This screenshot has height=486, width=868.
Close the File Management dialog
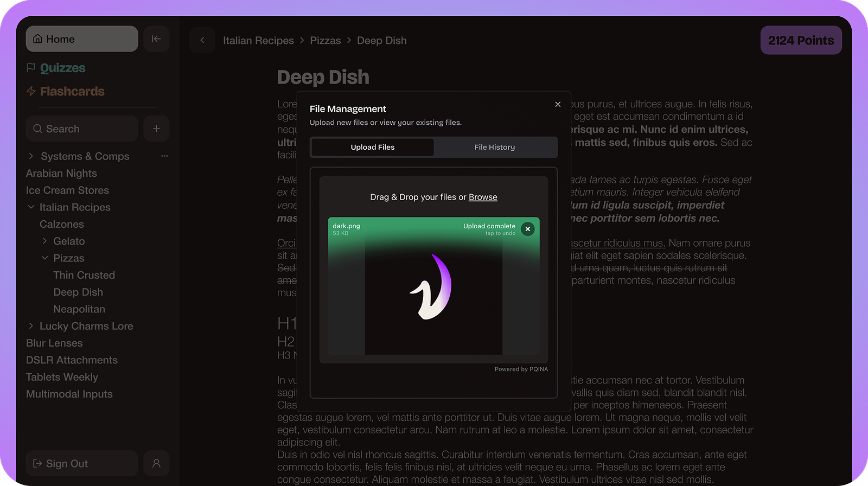(x=558, y=104)
